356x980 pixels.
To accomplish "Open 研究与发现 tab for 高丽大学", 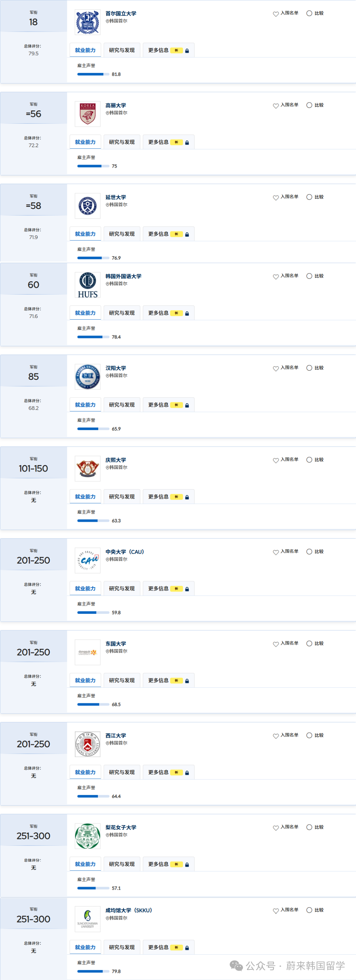I will [122, 142].
